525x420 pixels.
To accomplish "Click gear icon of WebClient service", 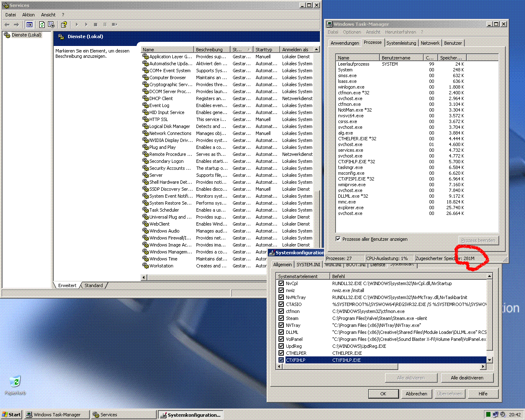I will (x=145, y=224).
